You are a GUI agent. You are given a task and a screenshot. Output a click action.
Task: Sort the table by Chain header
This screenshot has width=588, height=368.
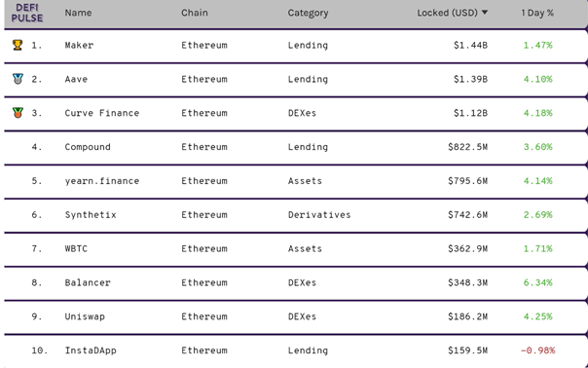coord(195,13)
